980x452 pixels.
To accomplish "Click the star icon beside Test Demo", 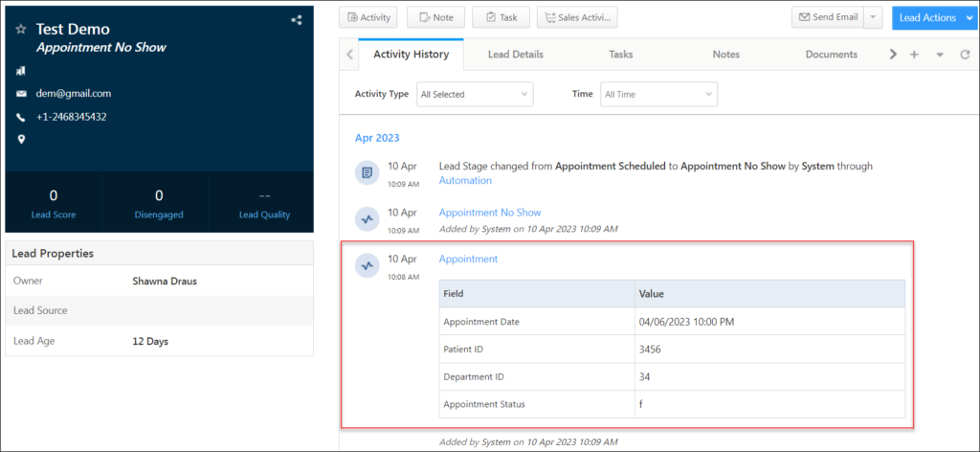I will [21, 30].
